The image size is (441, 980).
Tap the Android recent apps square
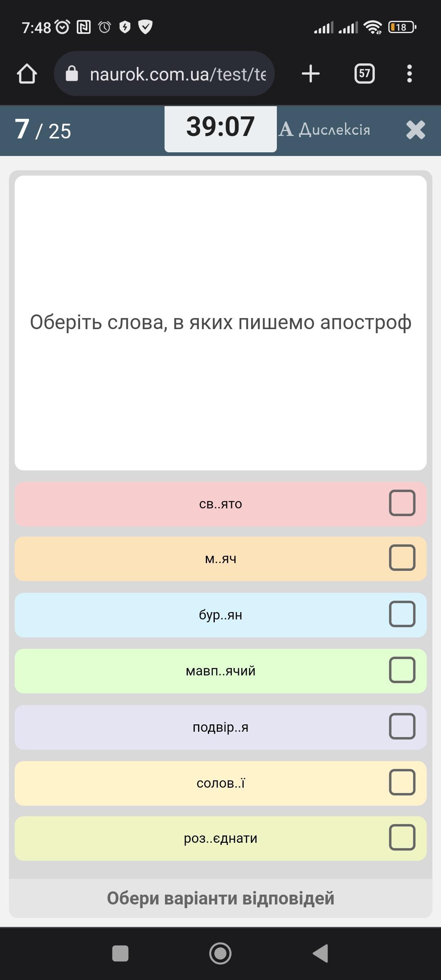point(120,953)
